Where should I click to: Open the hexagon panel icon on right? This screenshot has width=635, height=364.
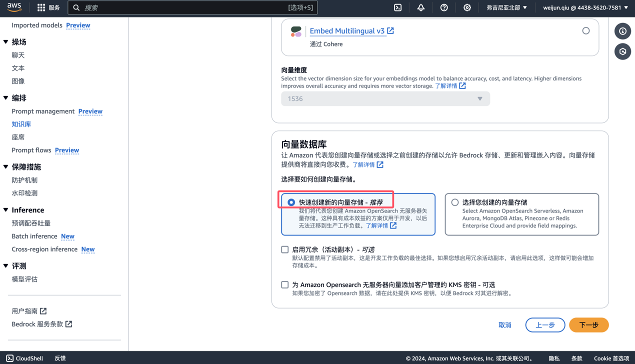tap(622, 51)
